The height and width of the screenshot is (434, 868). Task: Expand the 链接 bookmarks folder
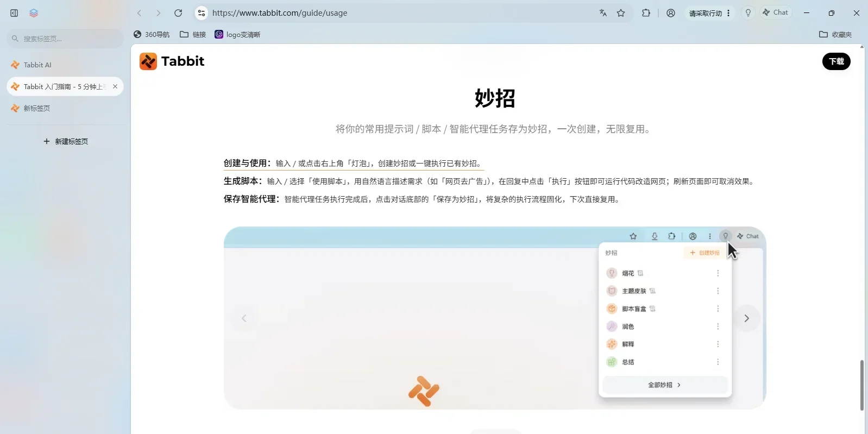193,35
